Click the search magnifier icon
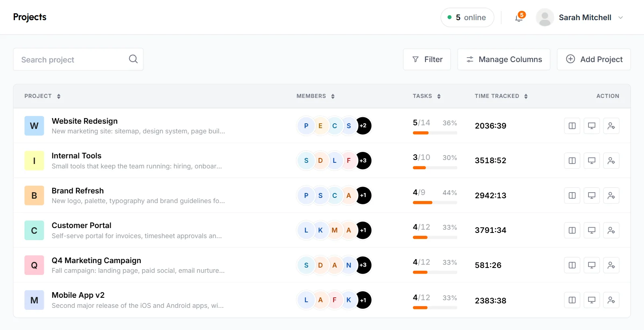 pos(133,59)
